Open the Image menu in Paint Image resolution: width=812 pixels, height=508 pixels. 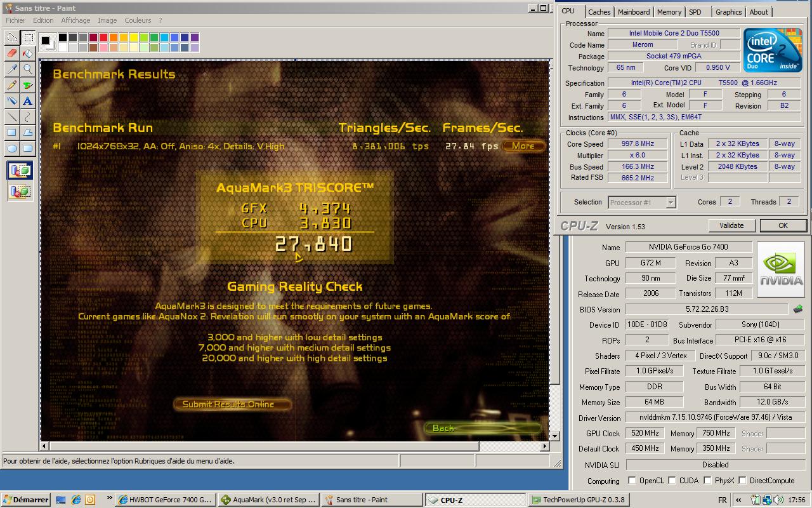[x=107, y=20]
